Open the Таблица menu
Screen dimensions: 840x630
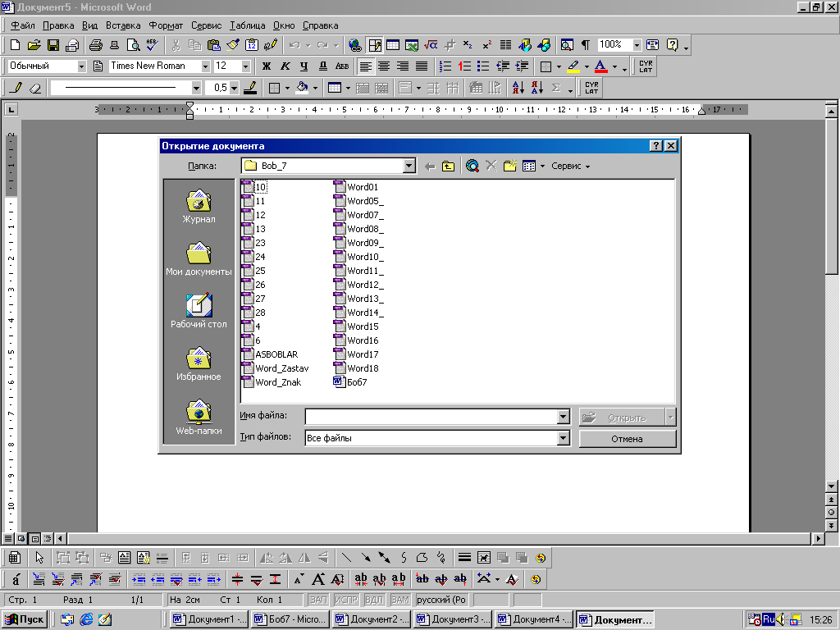pos(248,25)
